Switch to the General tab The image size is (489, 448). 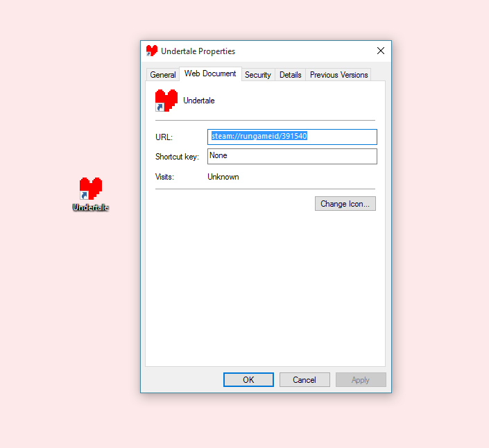163,75
